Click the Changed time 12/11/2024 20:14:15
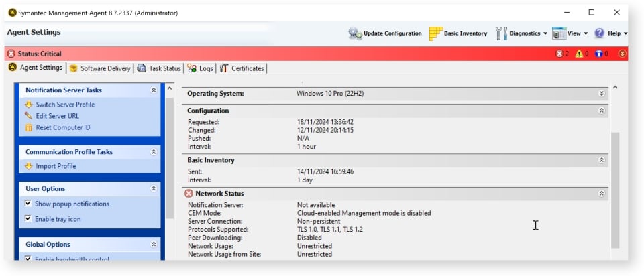The width and height of the screenshot is (644, 276). click(325, 130)
